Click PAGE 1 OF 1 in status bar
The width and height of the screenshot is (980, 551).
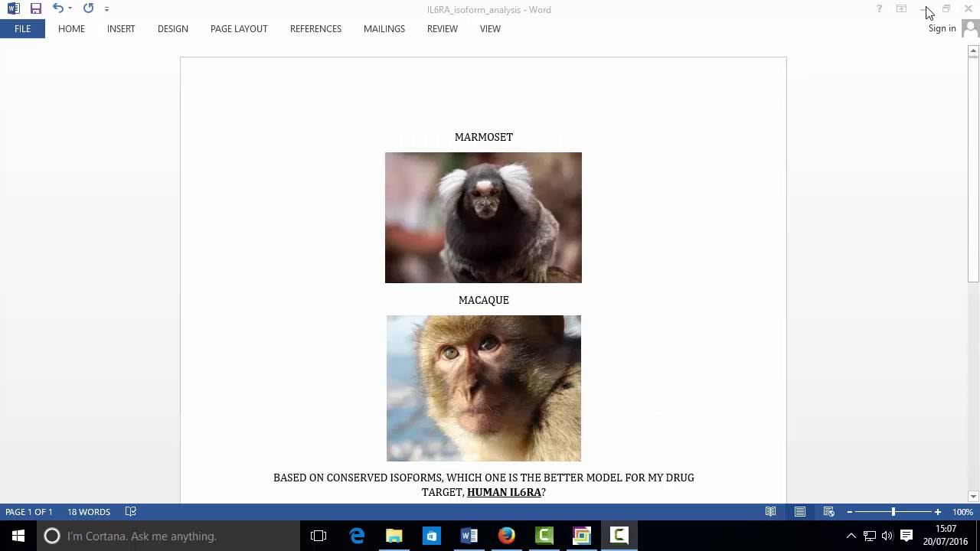29,512
